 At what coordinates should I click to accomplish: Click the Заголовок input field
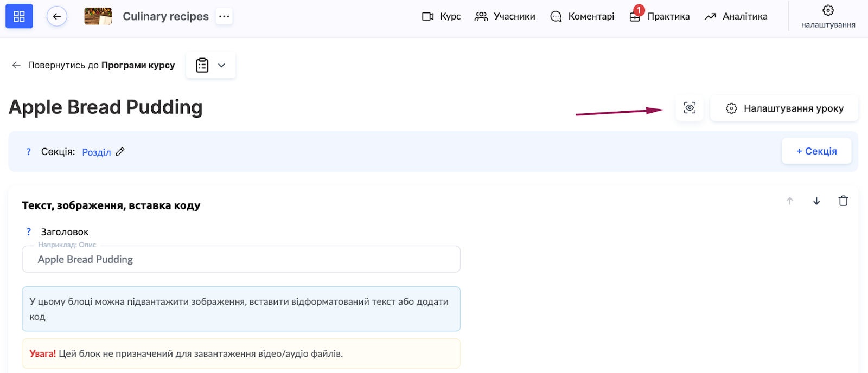coord(241,260)
